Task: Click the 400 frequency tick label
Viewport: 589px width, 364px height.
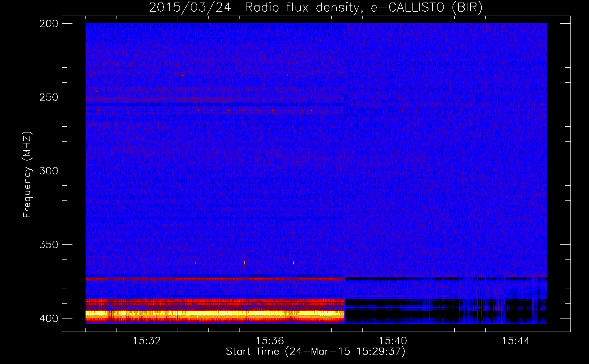Action: (x=49, y=318)
